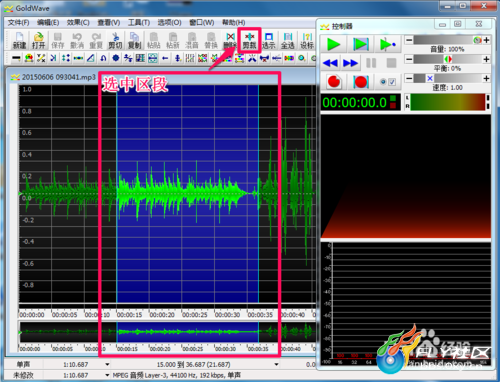Click the 替换 (Replace) toolbar icon
500x382 pixels.
[x=211, y=40]
